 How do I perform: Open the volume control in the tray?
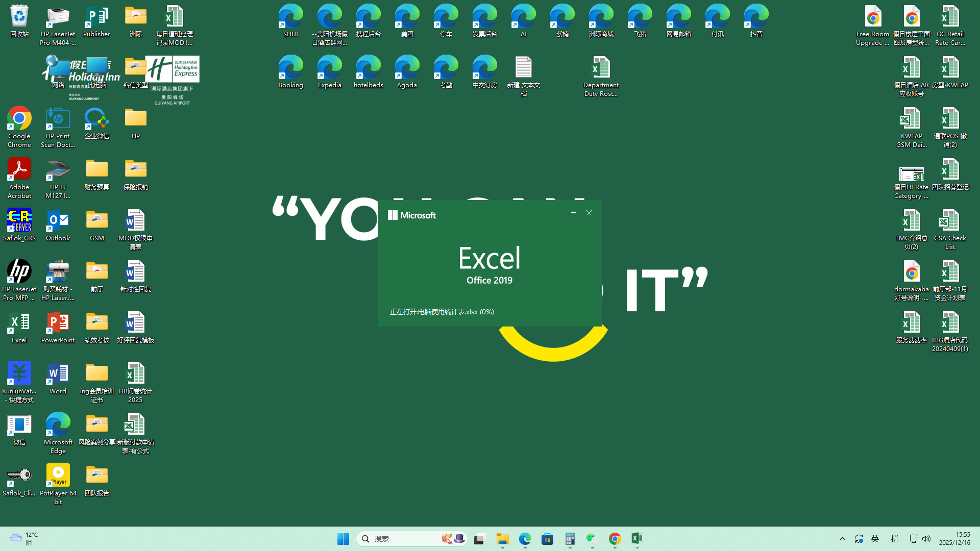[x=926, y=539]
